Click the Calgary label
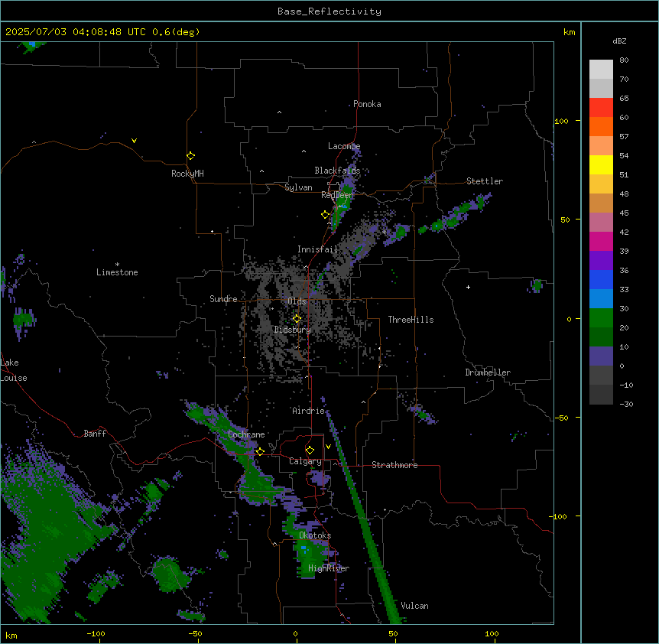Image resolution: width=659 pixels, height=644 pixels. pyautogui.click(x=306, y=461)
